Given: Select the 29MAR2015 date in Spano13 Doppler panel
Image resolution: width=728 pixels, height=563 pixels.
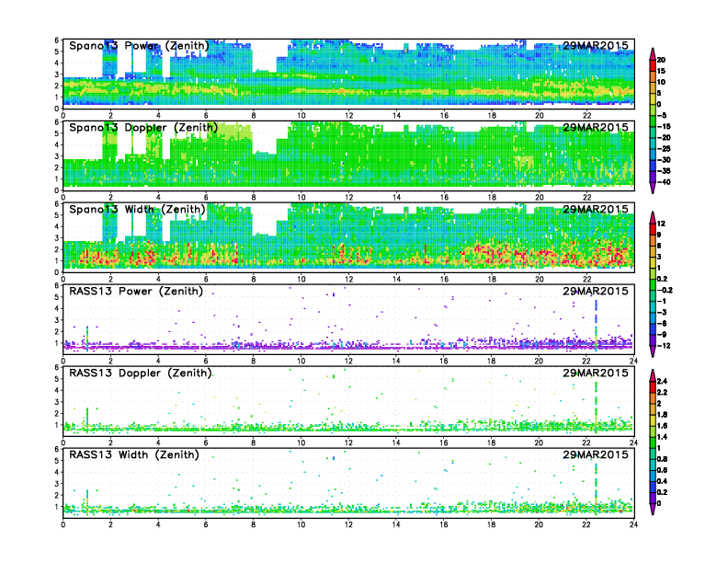Looking at the screenshot, I should [596, 127].
